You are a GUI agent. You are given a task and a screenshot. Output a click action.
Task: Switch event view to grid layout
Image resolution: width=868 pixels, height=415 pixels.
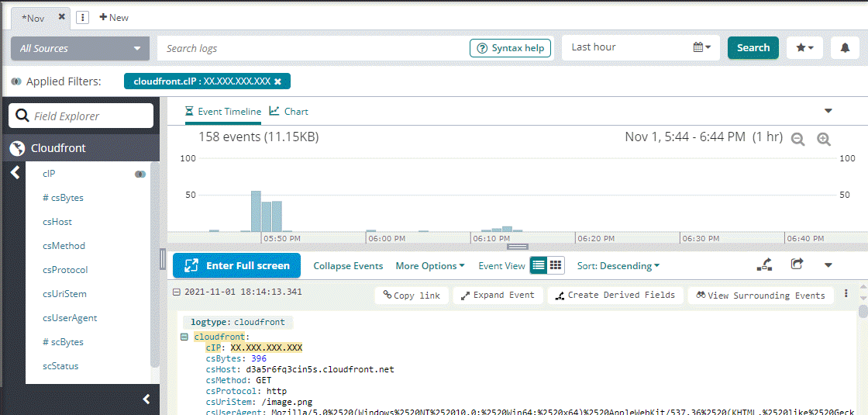[x=556, y=265]
